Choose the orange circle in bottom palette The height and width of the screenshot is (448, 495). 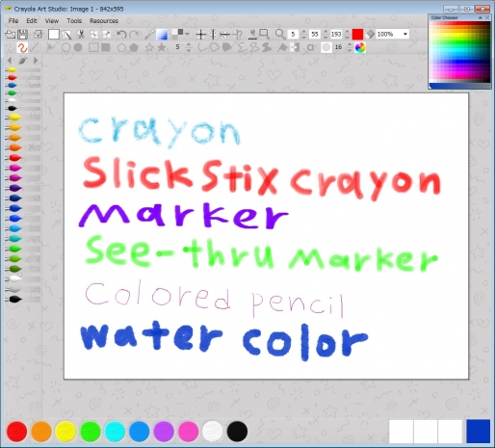click(x=41, y=432)
